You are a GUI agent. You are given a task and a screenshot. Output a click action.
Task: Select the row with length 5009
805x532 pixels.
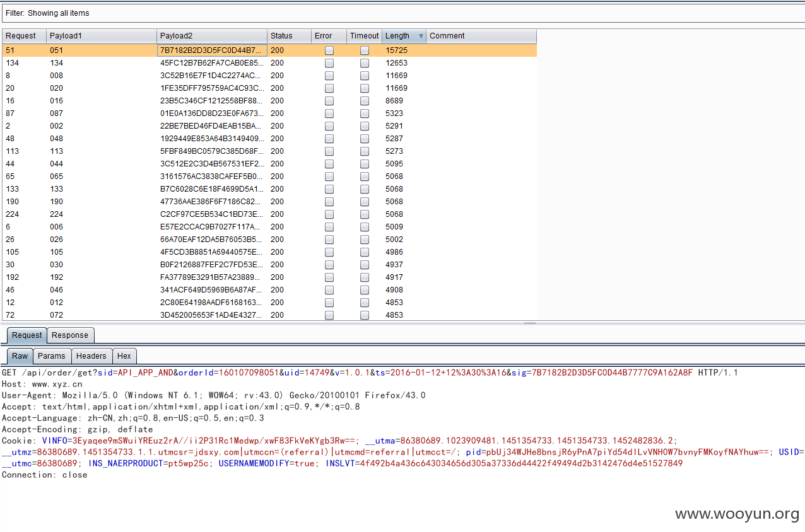click(x=269, y=227)
